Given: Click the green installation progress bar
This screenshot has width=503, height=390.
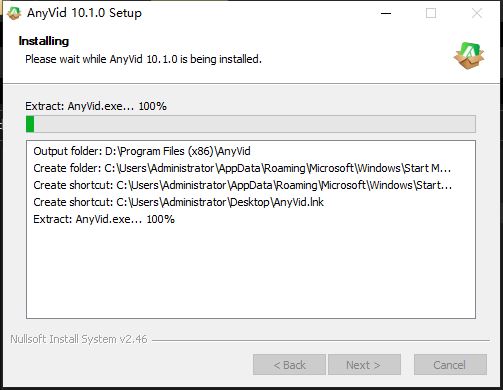Looking at the screenshot, I should (251, 124).
